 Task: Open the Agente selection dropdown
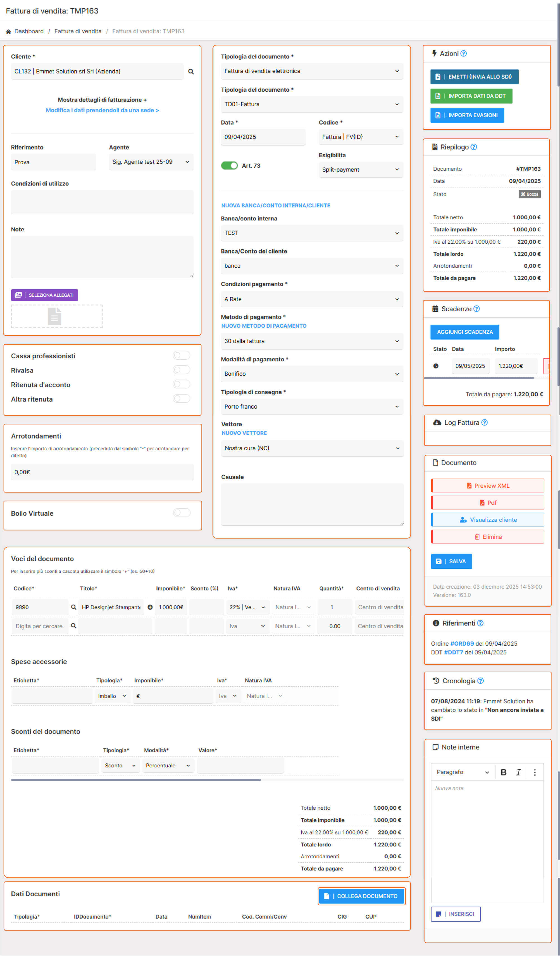click(151, 162)
